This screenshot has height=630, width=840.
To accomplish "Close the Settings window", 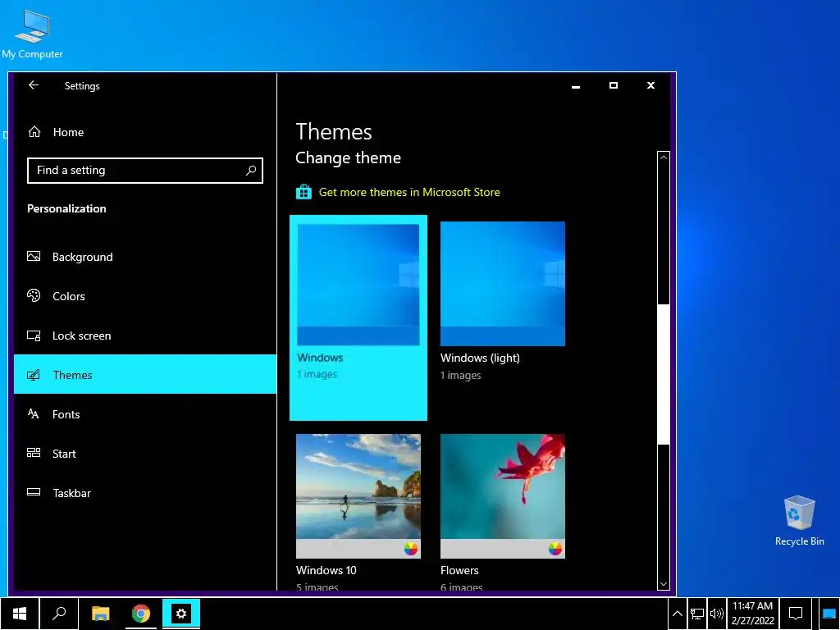I will 651,85.
